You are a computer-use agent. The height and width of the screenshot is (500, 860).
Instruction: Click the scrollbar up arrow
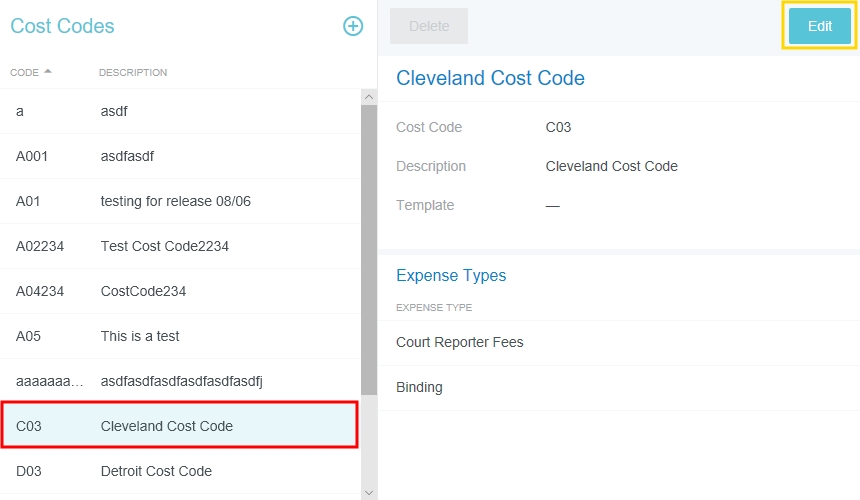tap(369, 97)
